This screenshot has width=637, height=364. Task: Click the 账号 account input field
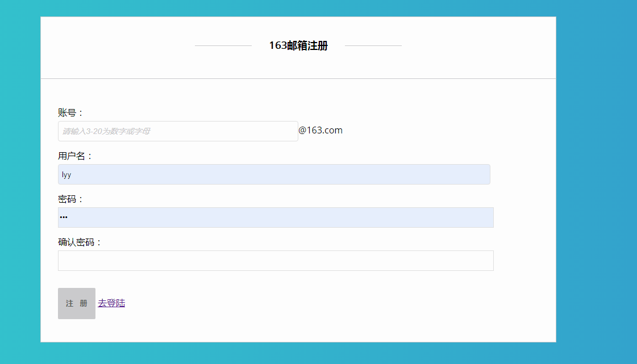(178, 131)
